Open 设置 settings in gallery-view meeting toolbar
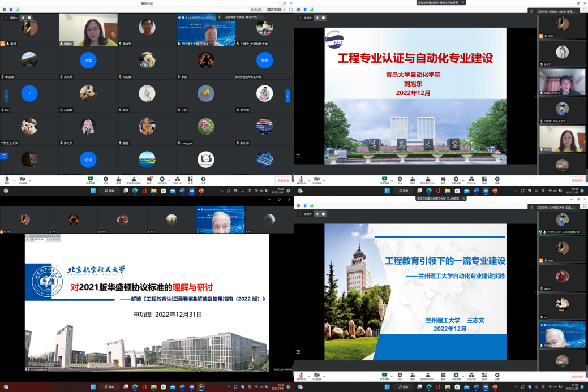Viewport: 588px width, 392px height. pos(203,179)
